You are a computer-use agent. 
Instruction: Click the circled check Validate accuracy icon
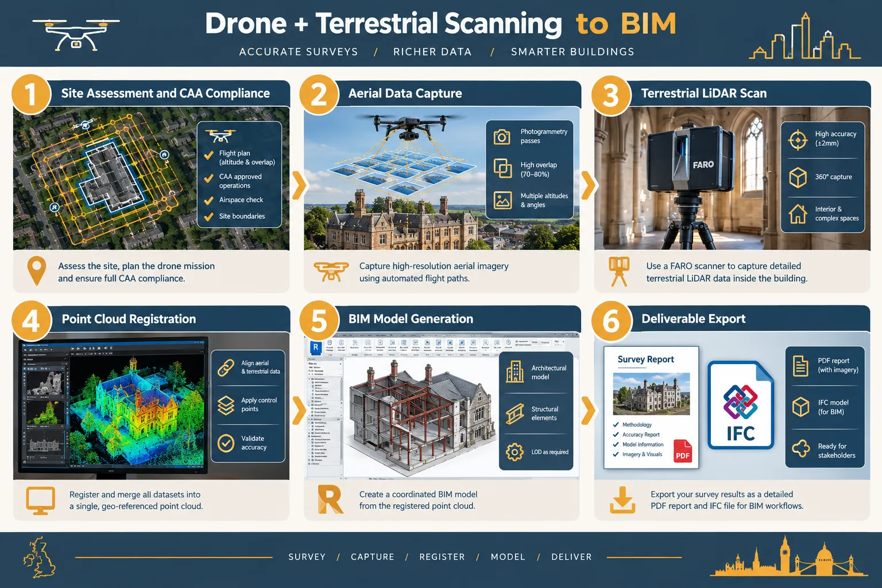pyautogui.click(x=226, y=443)
